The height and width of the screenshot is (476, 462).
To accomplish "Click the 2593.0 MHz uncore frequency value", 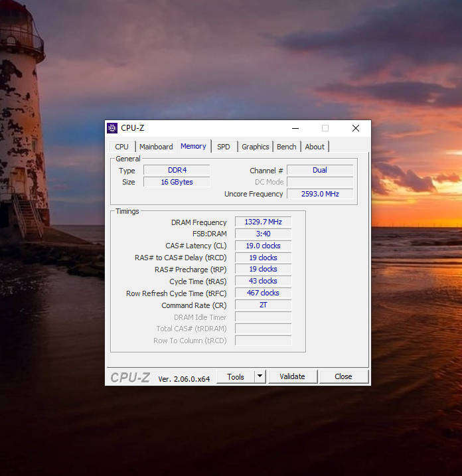I will (320, 194).
